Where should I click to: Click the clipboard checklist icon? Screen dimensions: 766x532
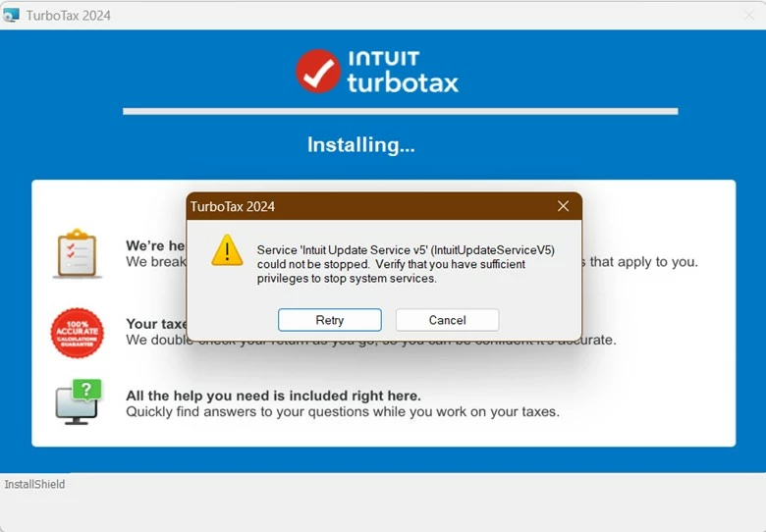click(x=78, y=253)
